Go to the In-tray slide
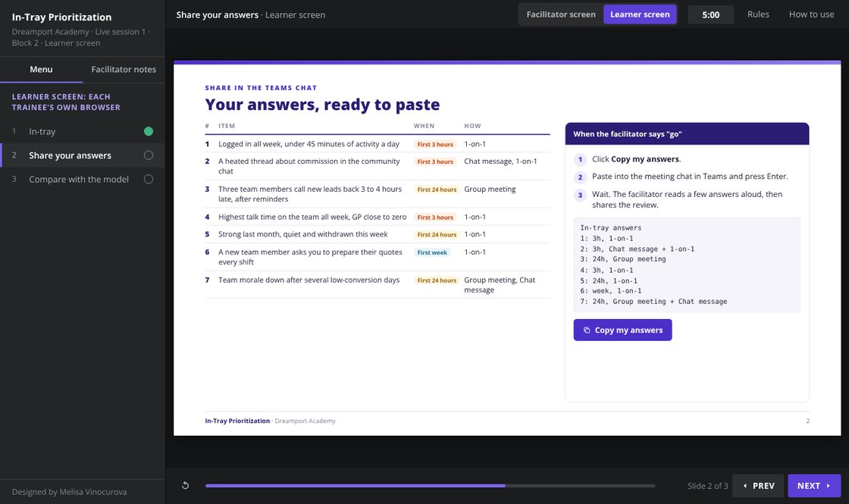Viewport: 849px width, 504px height. [x=83, y=132]
